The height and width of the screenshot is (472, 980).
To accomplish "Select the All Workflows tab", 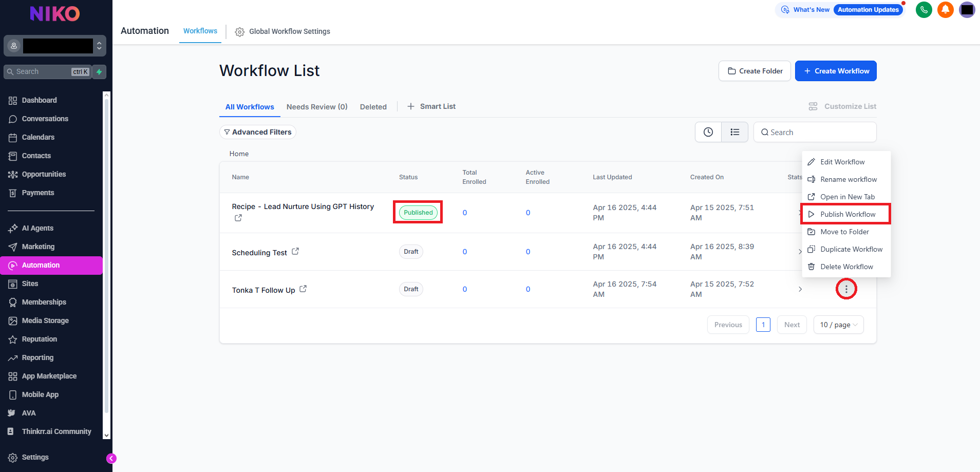I will pos(250,107).
